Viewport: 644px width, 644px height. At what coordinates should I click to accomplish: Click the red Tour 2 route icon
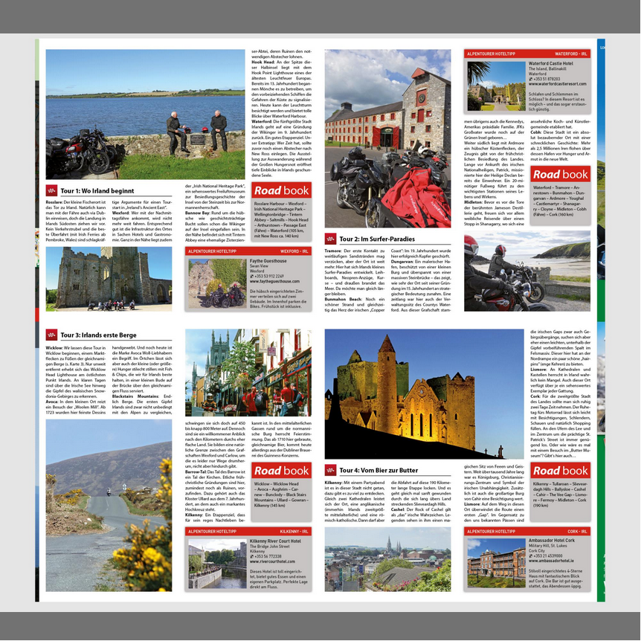click(330, 239)
